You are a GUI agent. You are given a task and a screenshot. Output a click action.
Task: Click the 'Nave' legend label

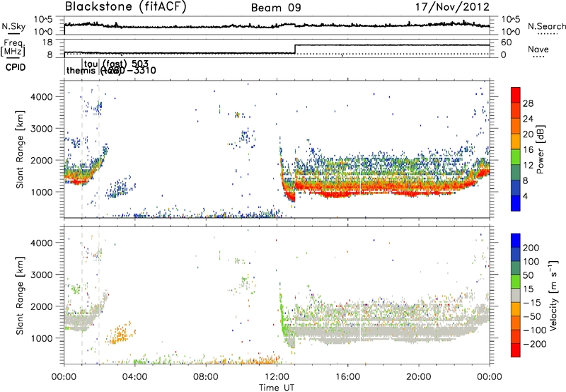538,50
